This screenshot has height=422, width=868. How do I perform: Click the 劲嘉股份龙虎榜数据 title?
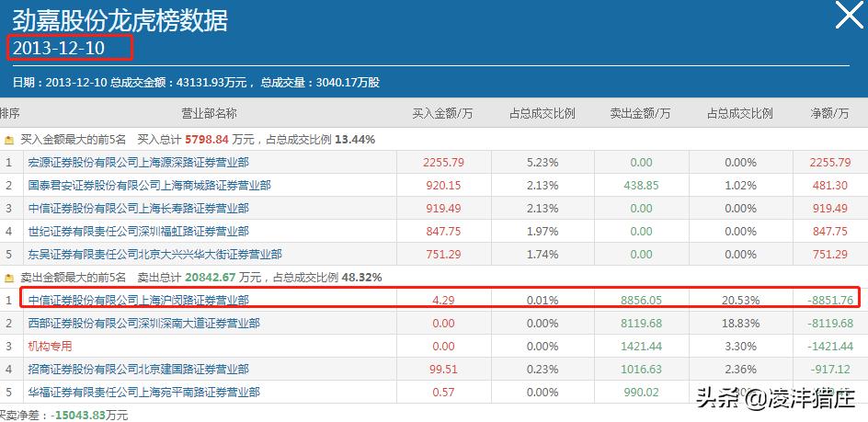point(120,20)
